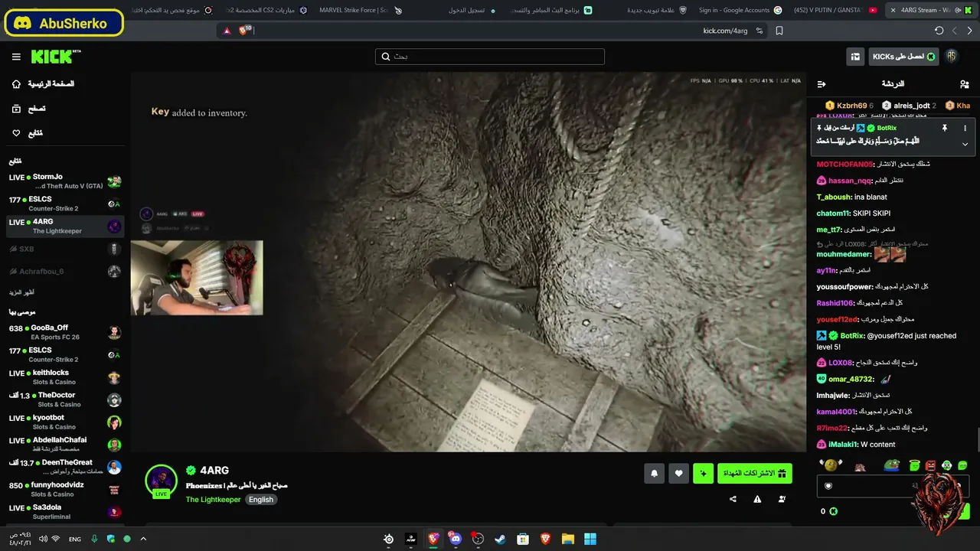
Task: Click the Get KICKs button
Action: (904, 57)
